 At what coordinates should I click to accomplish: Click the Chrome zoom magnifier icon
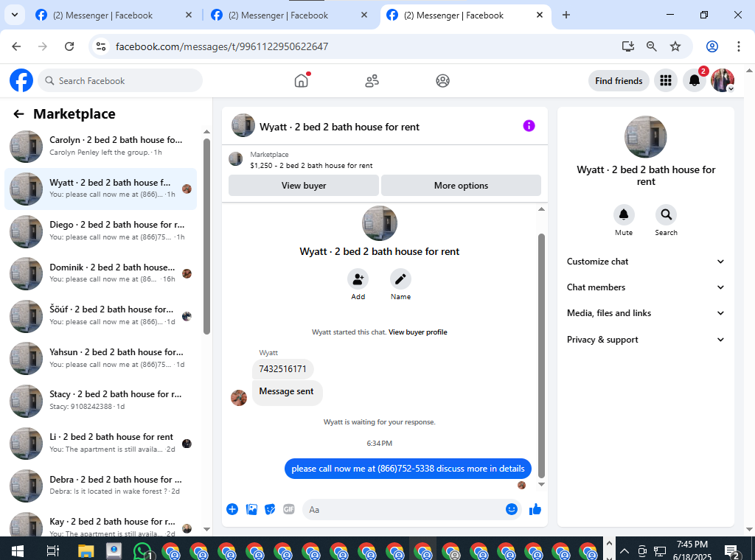651,46
